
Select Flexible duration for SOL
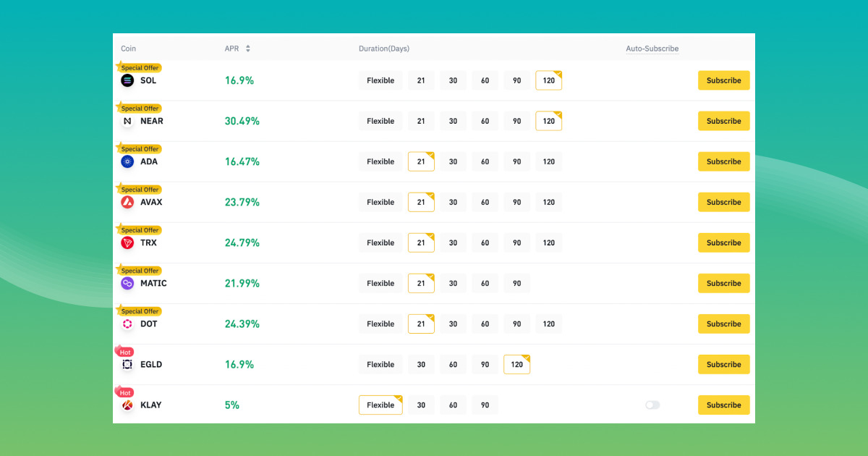380,80
